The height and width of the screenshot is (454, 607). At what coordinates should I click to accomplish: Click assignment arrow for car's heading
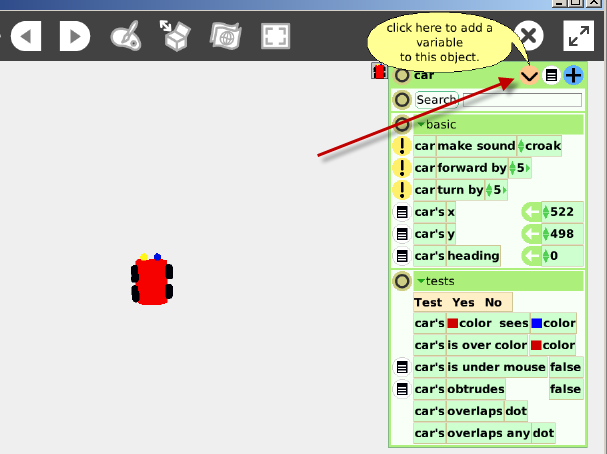tap(532, 256)
